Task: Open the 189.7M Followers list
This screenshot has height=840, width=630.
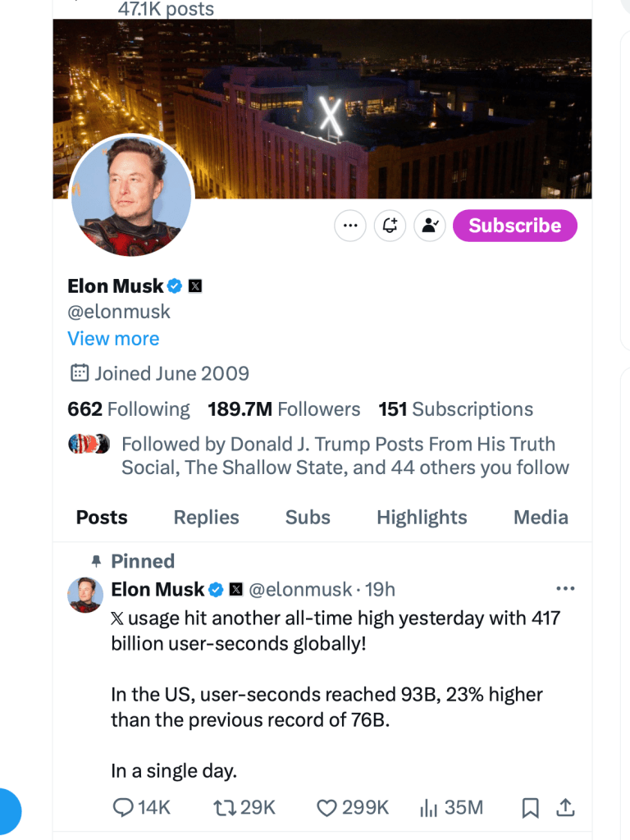Action: coord(284,409)
